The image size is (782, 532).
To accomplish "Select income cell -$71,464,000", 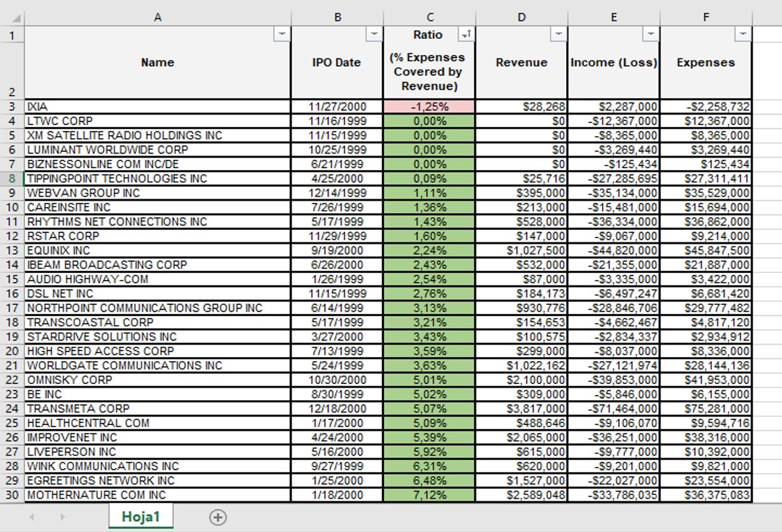I will click(614, 409).
